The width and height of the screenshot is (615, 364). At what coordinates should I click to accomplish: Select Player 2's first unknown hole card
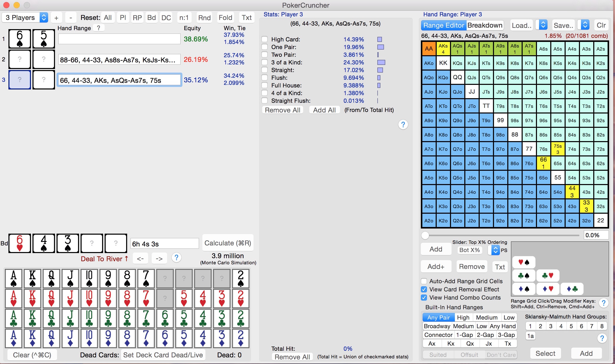click(20, 59)
